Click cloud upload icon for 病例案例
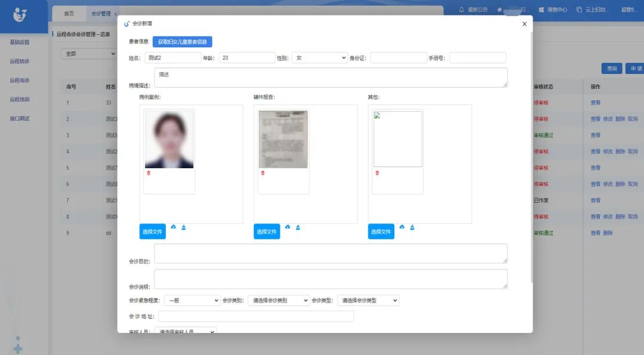 click(174, 227)
